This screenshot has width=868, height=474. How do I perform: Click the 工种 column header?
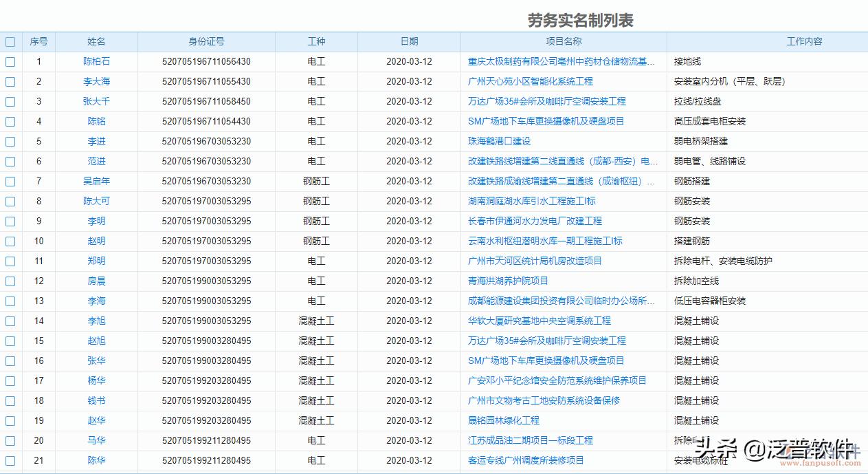pos(316,41)
